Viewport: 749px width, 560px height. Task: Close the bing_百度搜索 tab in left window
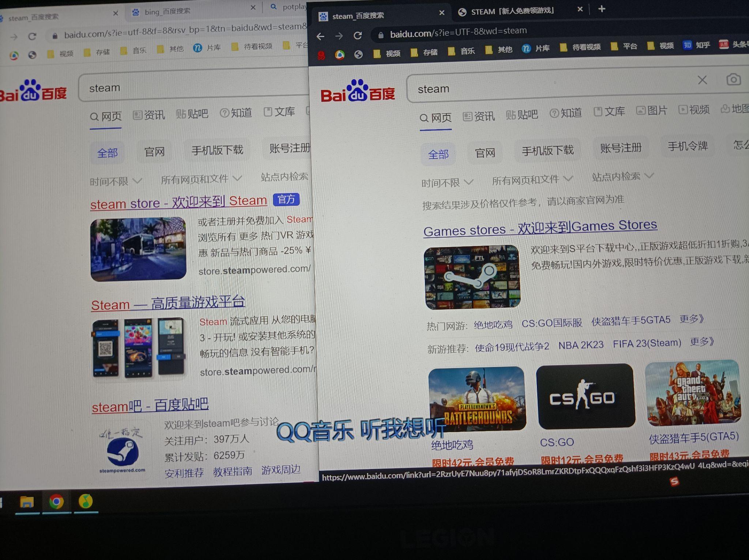[253, 8]
